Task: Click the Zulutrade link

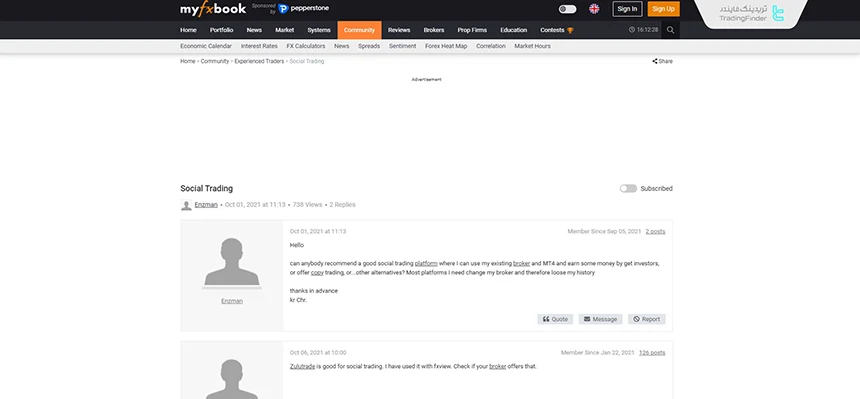Action: coord(302,366)
